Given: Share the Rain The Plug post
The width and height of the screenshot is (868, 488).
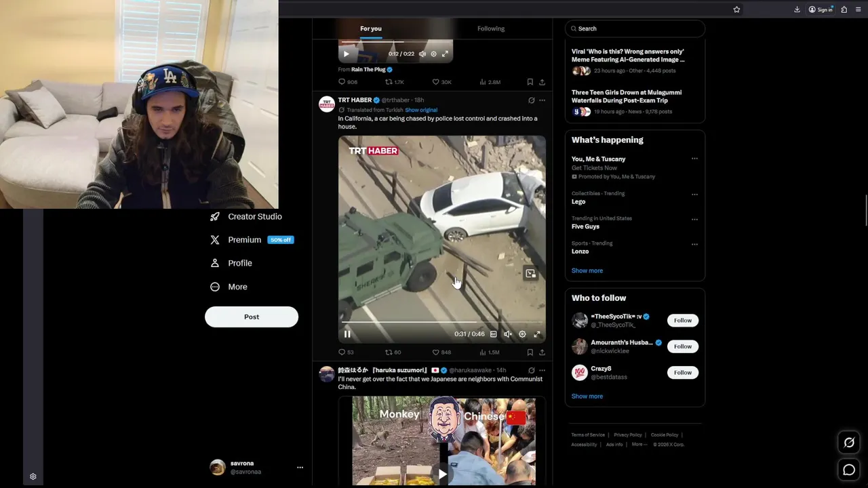Looking at the screenshot, I should (x=542, y=82).
